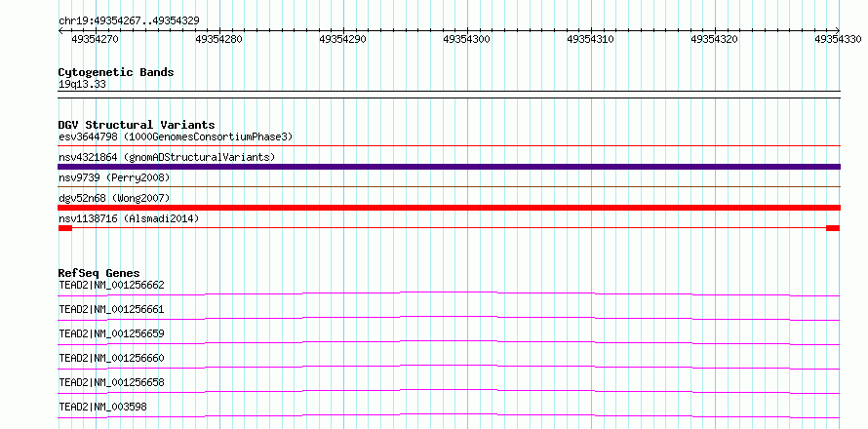Click the Cytogenetic Bands track title
The width and height of the screenshot is (868, 429).
(x=116, y=72)
